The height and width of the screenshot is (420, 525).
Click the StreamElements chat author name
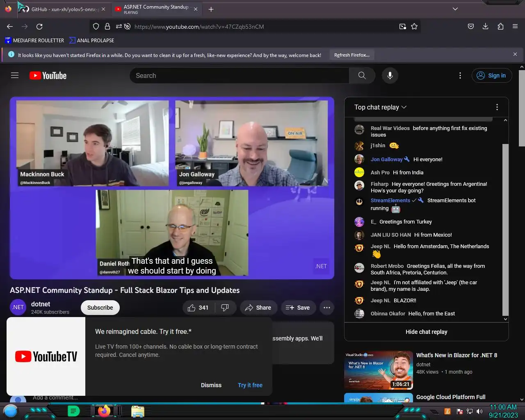pos(390,200)
